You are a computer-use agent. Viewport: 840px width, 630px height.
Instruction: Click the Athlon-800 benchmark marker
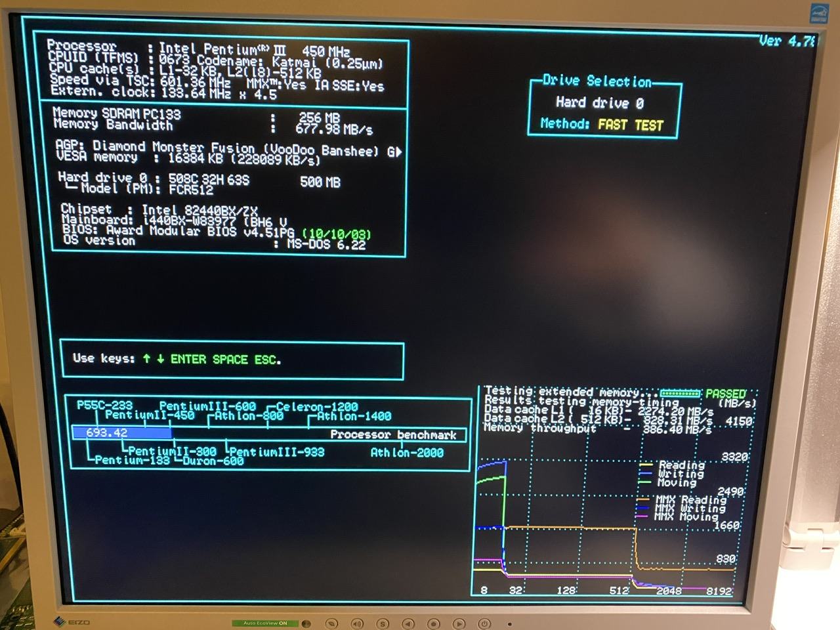point(249,415)
